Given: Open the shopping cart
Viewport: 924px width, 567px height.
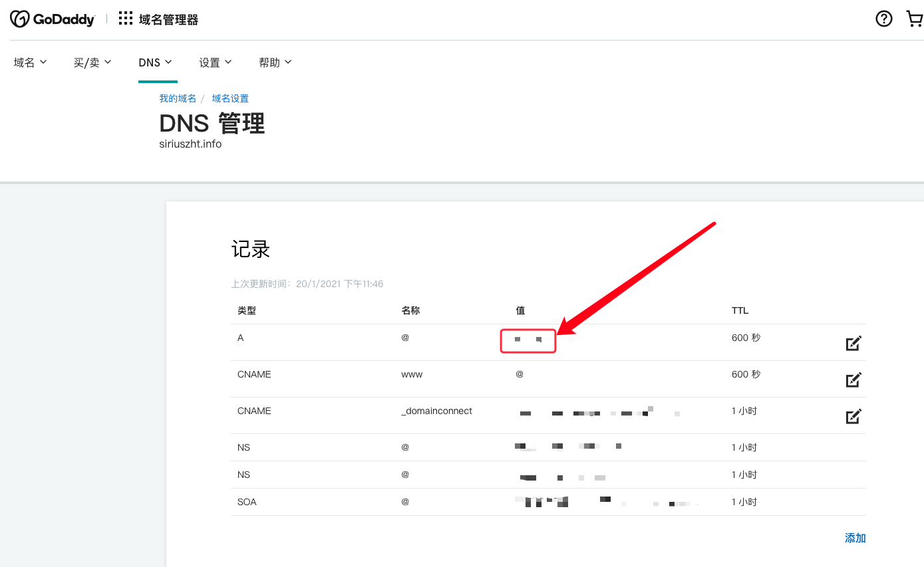Looking at the screenshot, I should 914,19.
